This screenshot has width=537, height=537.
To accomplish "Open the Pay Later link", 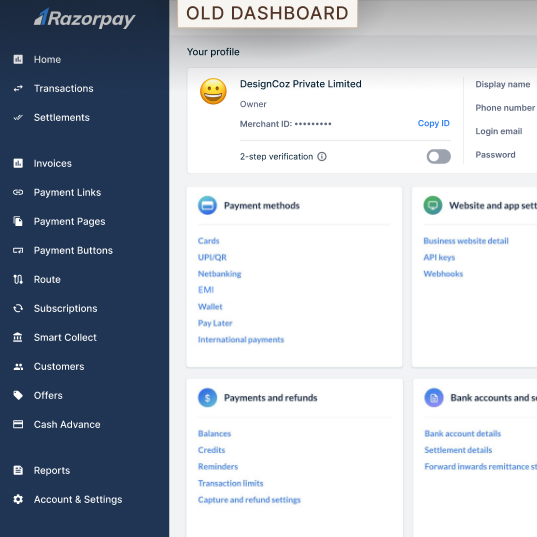I will click(x=215, y=323).
